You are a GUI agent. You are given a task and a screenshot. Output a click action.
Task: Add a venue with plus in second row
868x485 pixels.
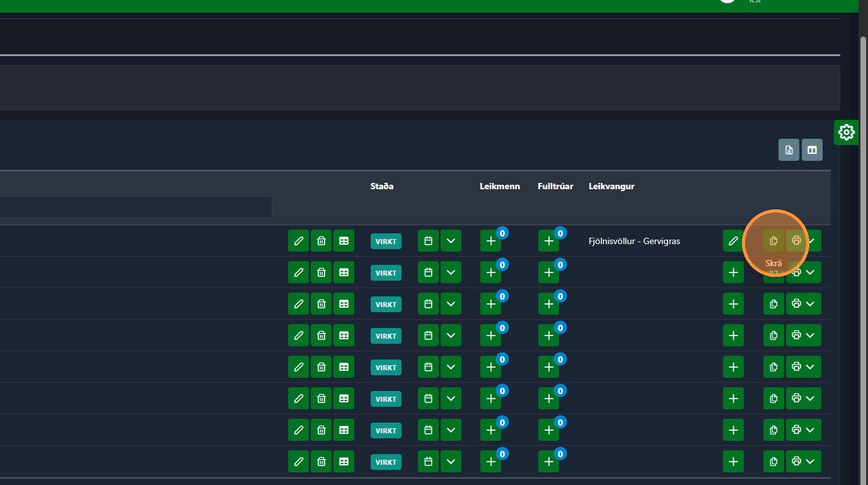(x=733, y=272)
